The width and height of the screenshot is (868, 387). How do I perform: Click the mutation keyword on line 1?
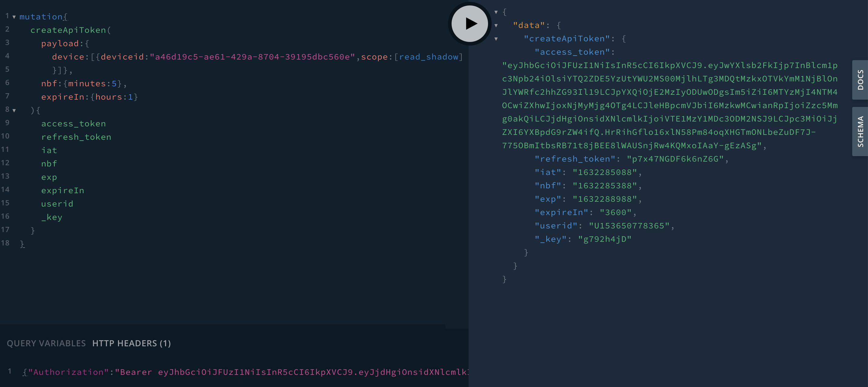pyautogui.click(x=41, y=17)
